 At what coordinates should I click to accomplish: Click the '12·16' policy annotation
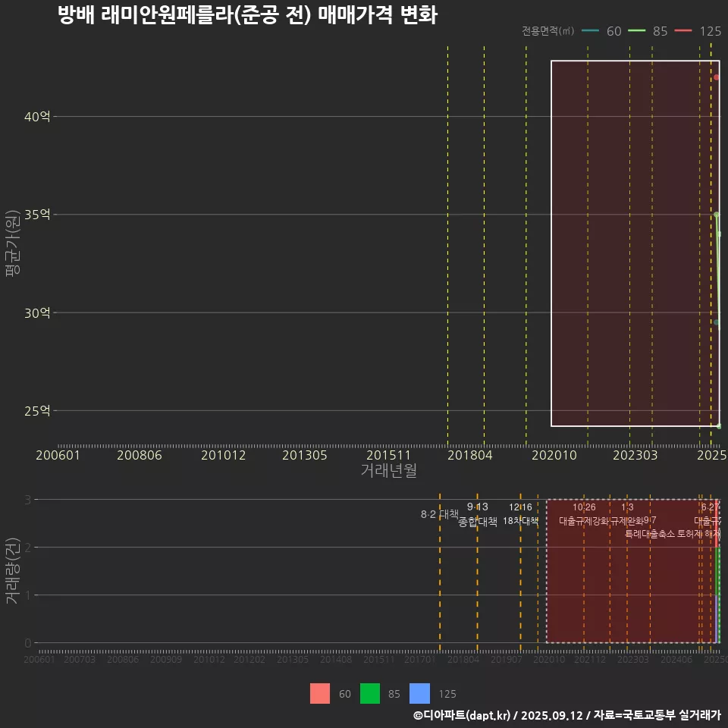(x=520, y=507)
